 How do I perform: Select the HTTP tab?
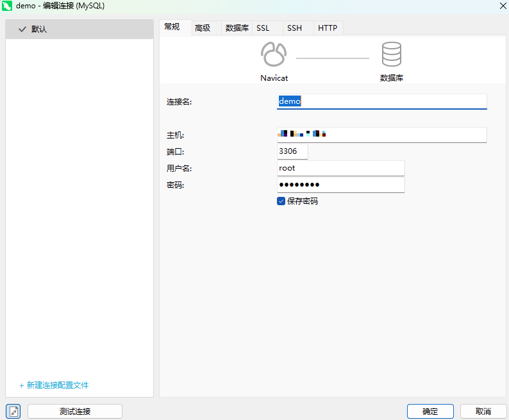coord(328,28)
